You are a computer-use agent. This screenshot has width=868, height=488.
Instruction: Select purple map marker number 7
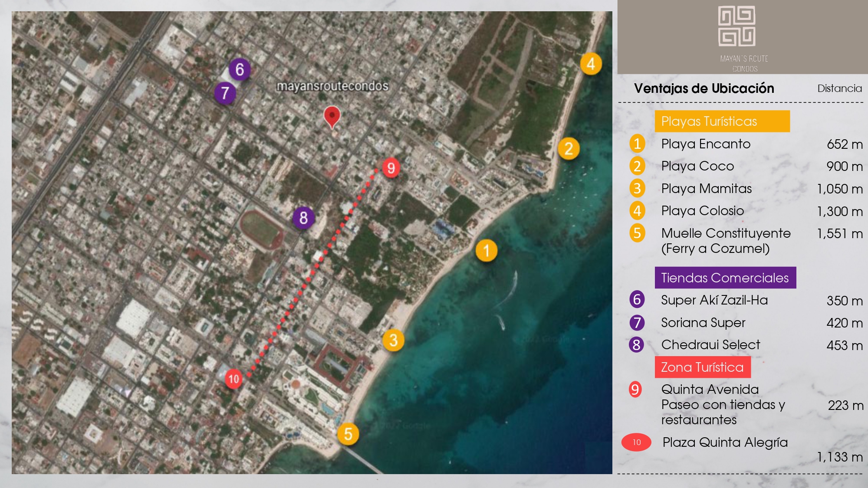[225, 93]
